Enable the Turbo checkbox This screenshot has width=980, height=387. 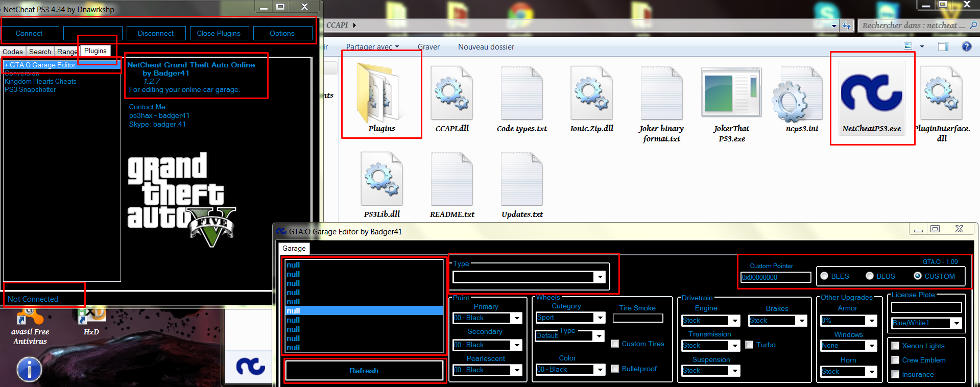tap(749, 345)
